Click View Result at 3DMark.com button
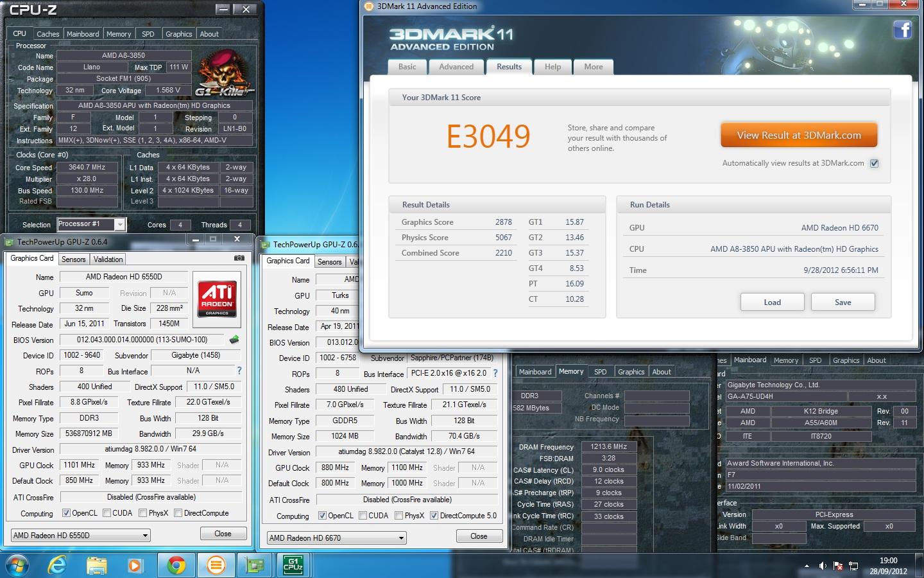Viewport: 924px width, 578px height. click(799, 136)
